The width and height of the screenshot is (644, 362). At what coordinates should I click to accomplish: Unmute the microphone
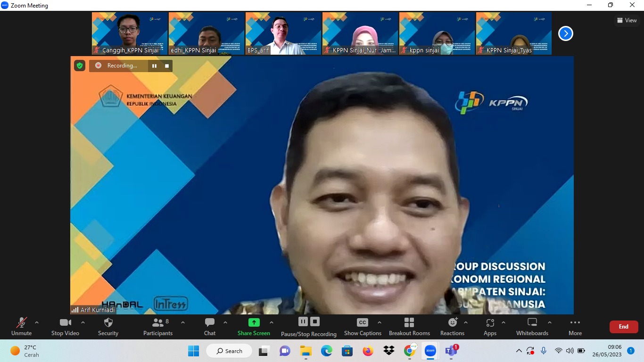click(22, 326)
